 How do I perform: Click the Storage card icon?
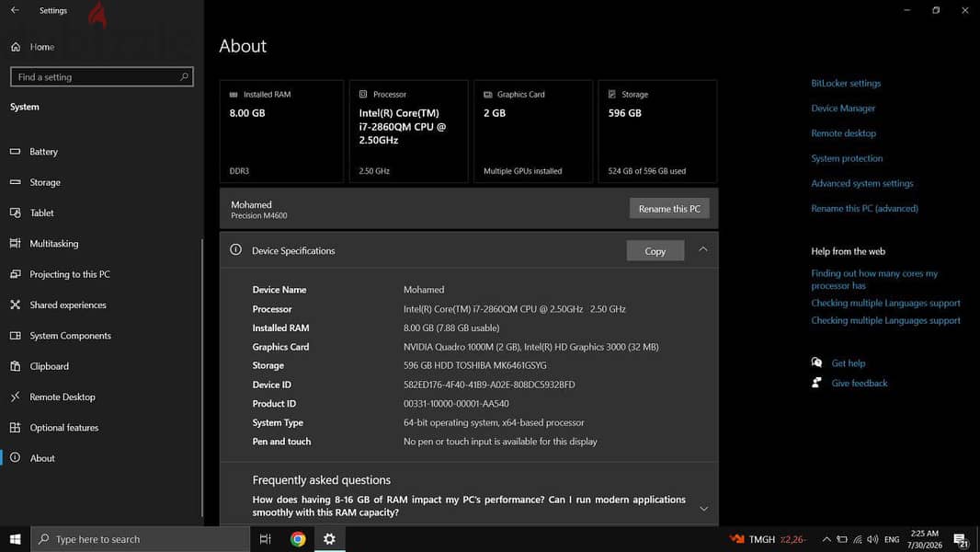612,94
